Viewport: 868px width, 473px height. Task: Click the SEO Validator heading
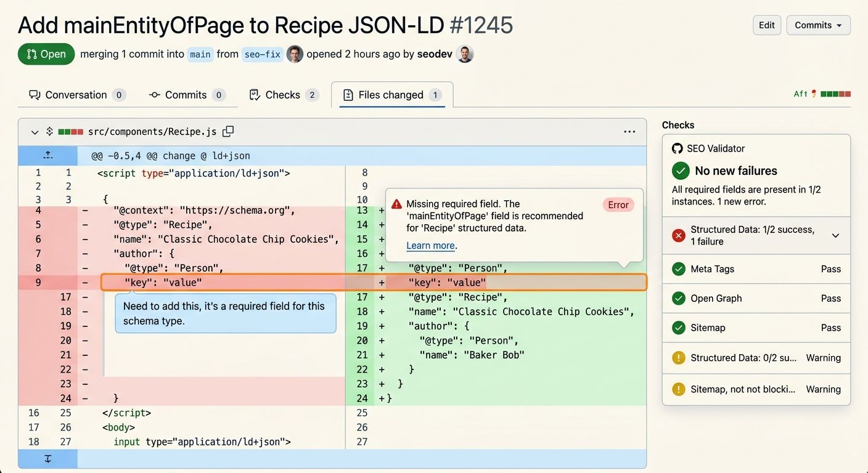pyautogui.click(x=716, y=148)
